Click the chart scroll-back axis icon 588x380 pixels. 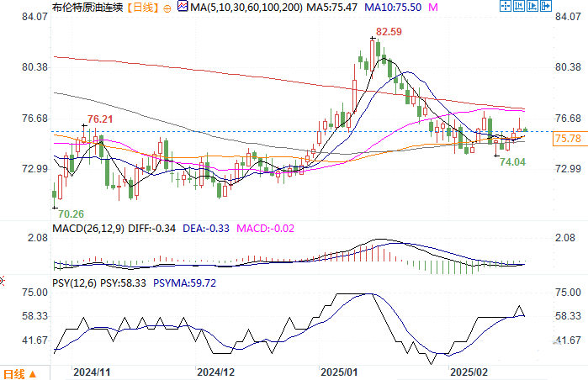click(519, 6)
